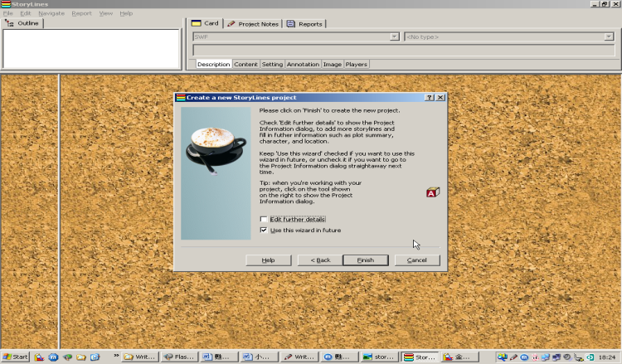Open Help from the wizard dialog buttons
The width and height of the screenshot is (622, 364).
(x=268, y=260)
